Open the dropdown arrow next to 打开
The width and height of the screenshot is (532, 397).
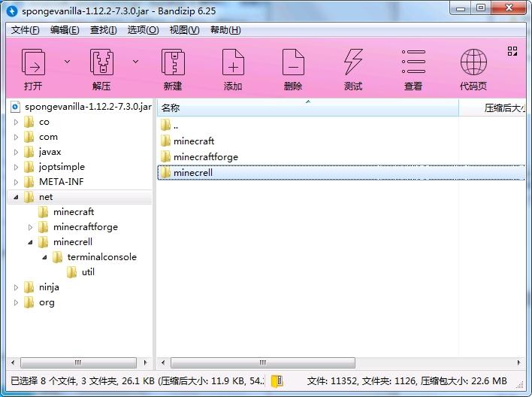pyautogui.click(x=67, y=62)
